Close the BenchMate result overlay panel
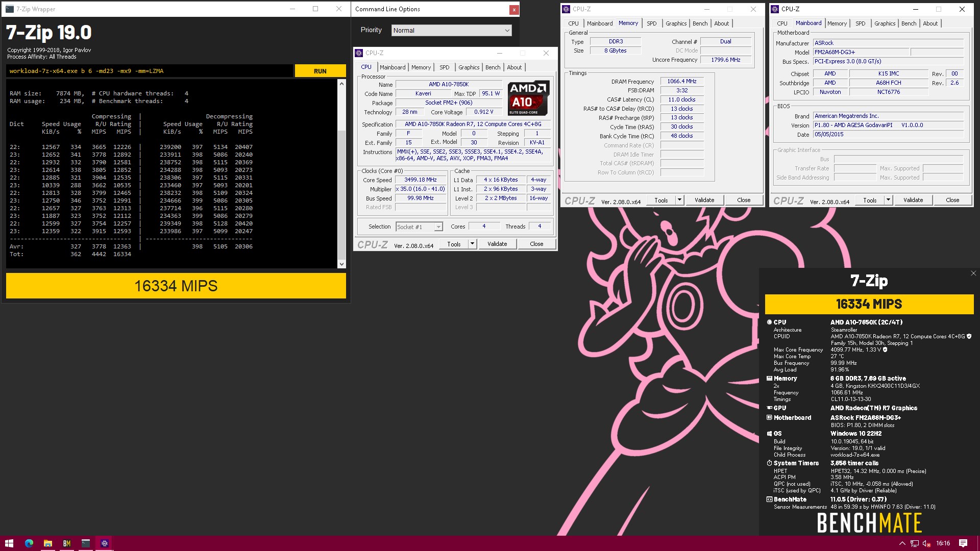The width and height of the screenshot is (980, 551). [x=973, y=273]
